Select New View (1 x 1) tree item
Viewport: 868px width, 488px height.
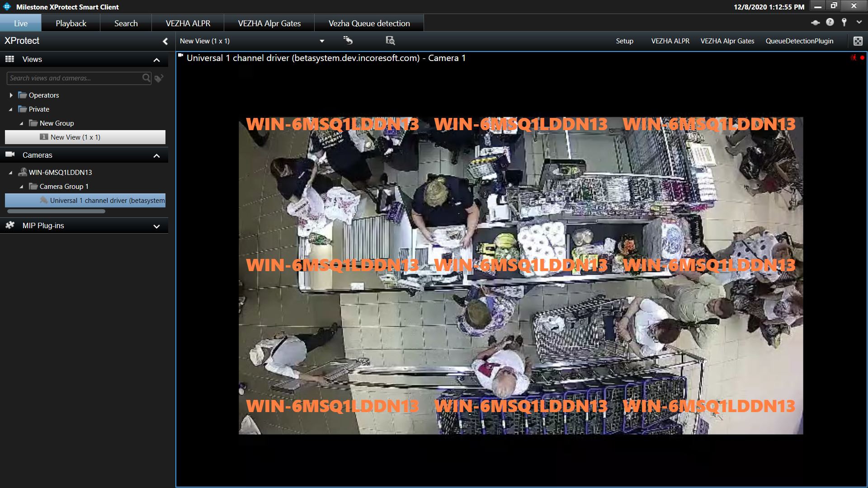point(85,137)
